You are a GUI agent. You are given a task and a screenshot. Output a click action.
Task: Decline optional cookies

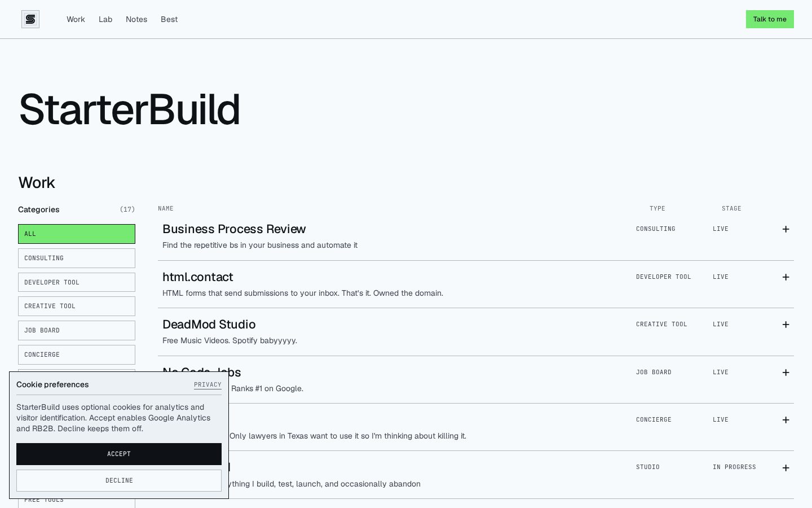click(119, 480)
